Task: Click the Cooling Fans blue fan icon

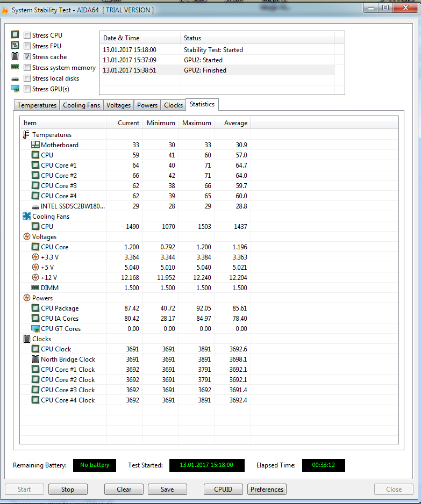Action: tap(27, 216)
